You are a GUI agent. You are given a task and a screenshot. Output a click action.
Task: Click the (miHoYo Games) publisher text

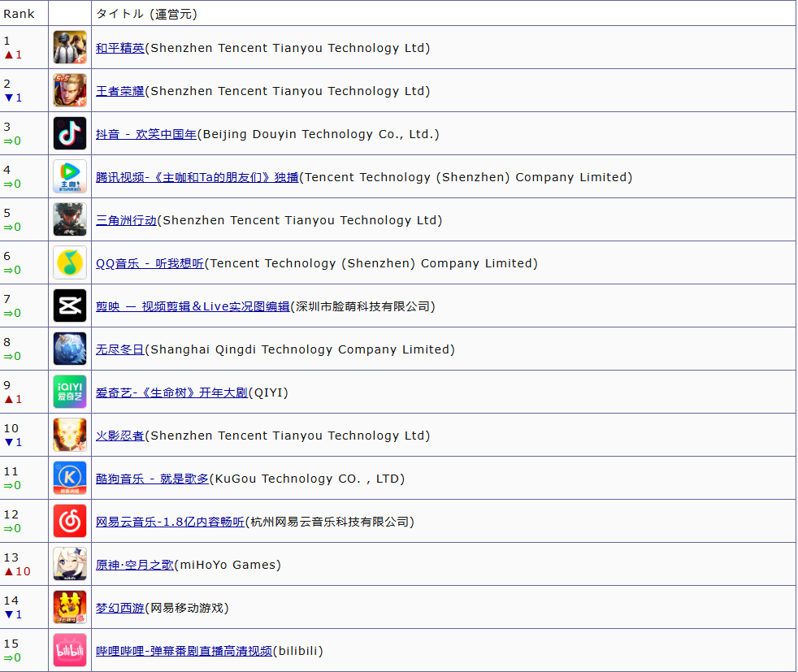pos(228,565)
